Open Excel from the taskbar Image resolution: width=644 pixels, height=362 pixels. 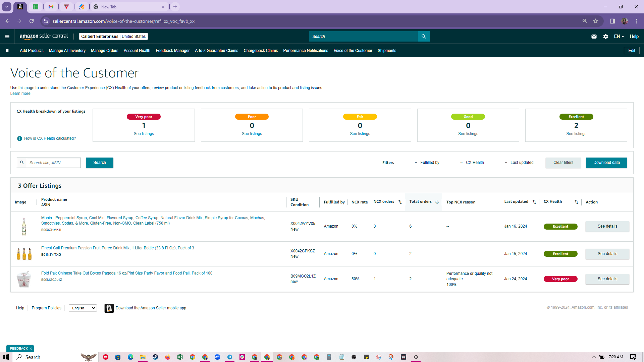180,357
